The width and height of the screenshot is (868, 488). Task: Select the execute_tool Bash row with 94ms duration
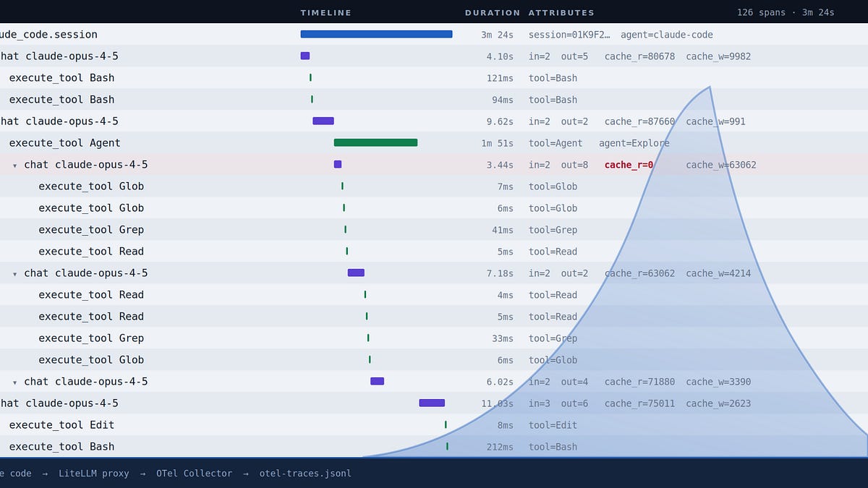(434, 99)
